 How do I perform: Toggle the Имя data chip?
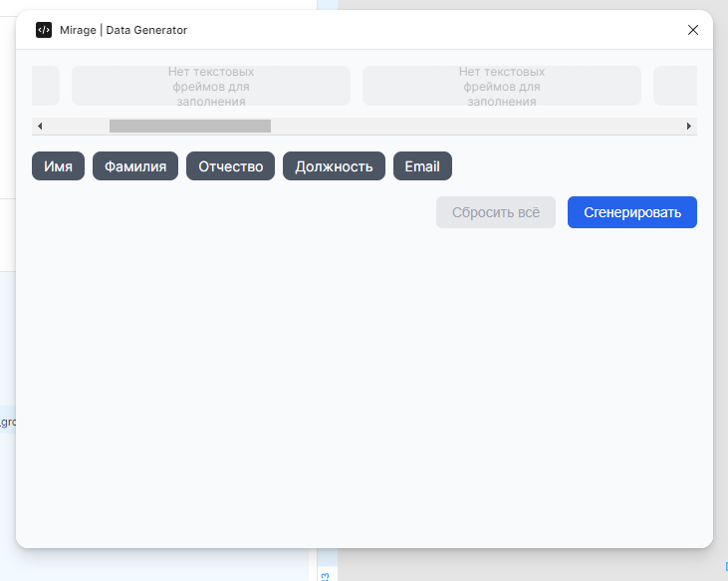point(59,166)
